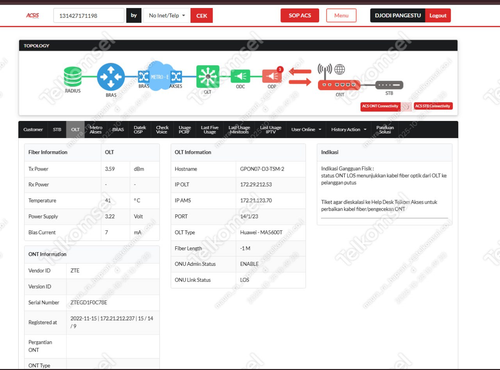Viewport: 500px width, 370px height.
Task: Click the ACS logo
Action: pos(33,15)
